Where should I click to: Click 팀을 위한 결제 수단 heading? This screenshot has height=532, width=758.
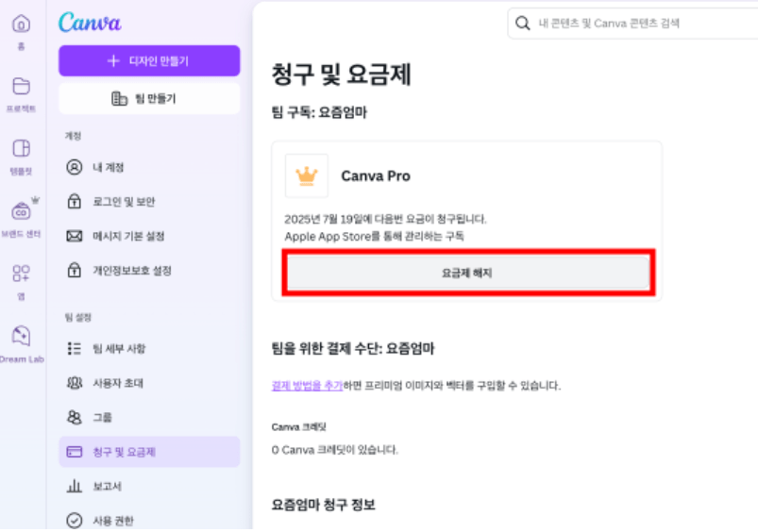click(353, 348)
